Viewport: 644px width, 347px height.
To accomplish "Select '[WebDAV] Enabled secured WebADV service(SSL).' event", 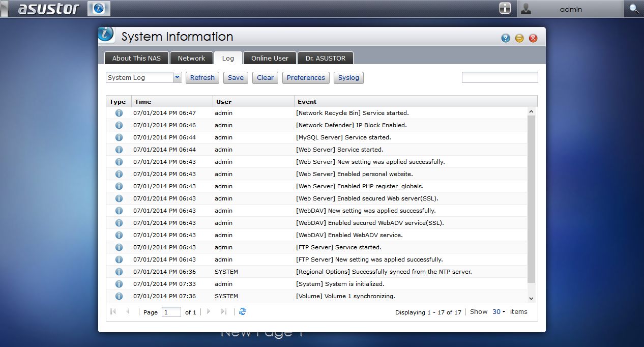I will [370, 223].
